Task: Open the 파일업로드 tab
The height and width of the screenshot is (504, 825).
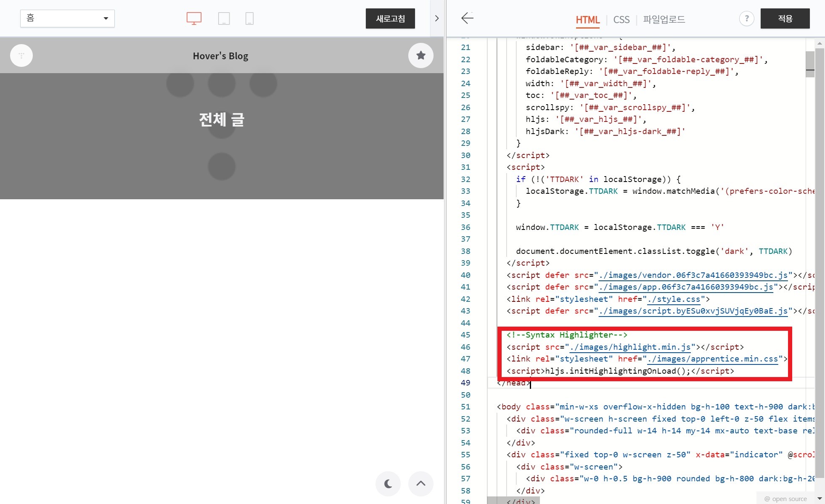Action: [664, 20]
